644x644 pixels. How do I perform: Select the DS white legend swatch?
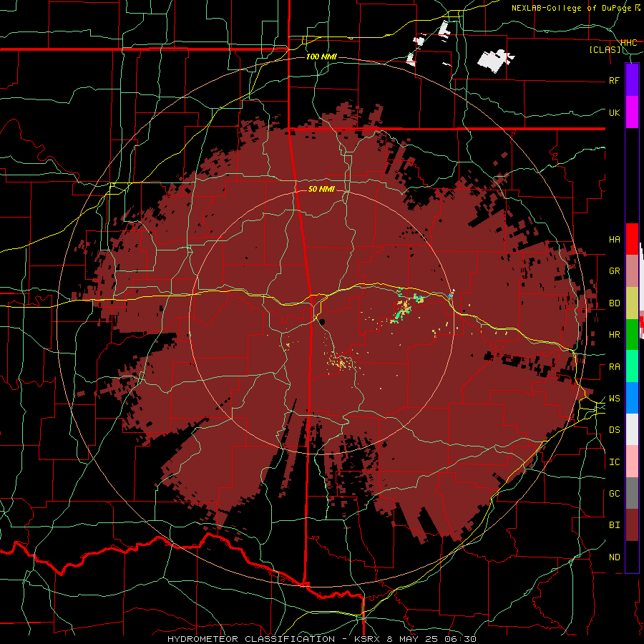point(632,429)
